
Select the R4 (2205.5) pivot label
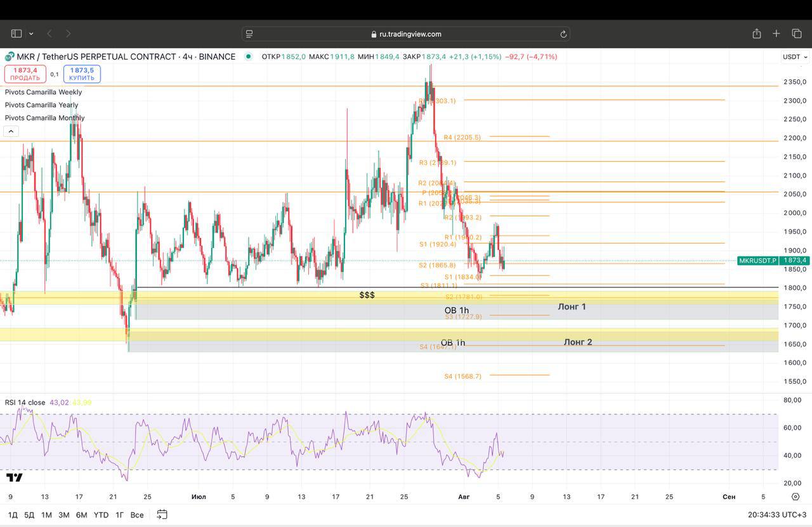pos(462,137)
